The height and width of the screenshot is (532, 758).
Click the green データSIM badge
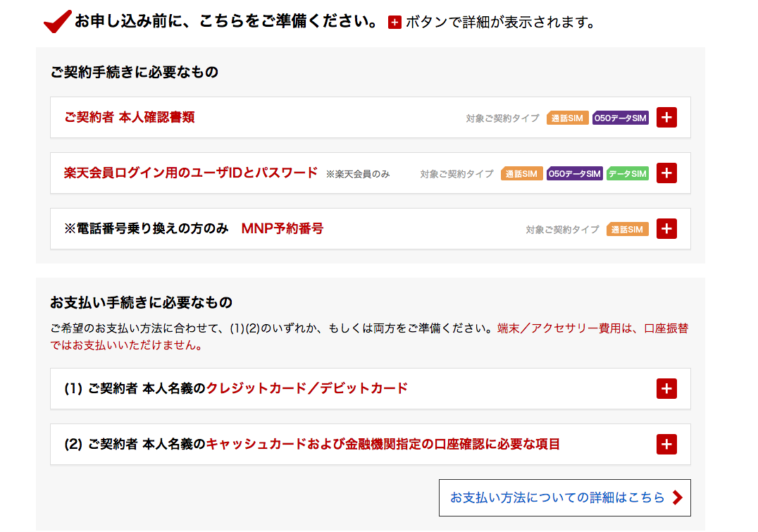[x=627, y=174]
